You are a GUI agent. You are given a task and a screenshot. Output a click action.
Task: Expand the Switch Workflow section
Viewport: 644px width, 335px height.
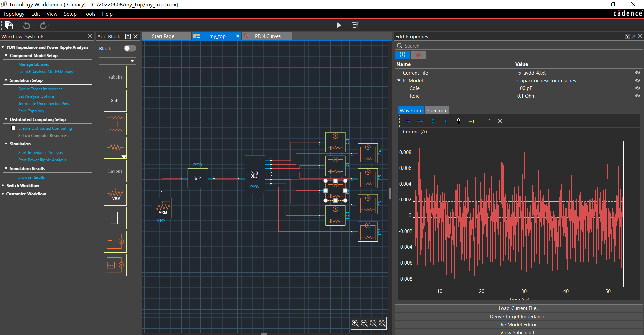(3, 185)
